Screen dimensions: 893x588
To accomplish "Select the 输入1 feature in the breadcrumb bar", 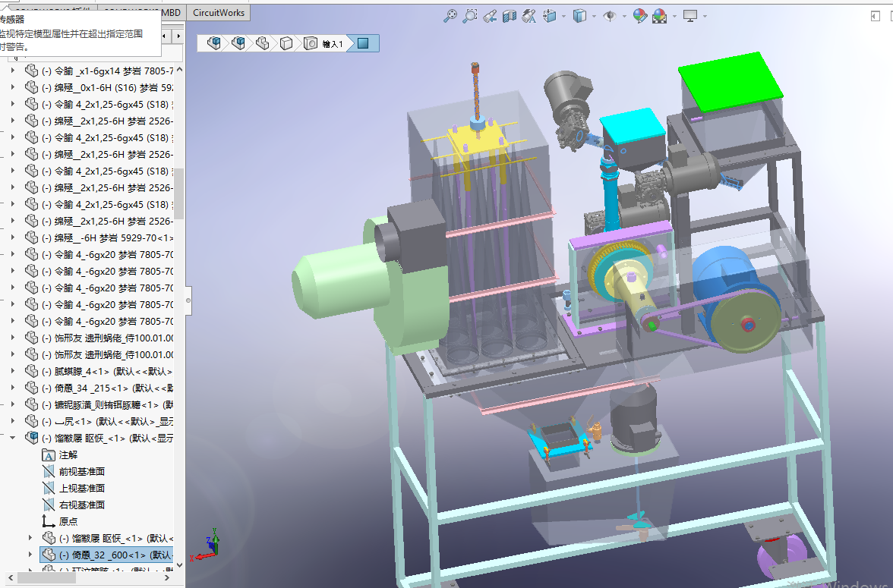I will [323, 43].
